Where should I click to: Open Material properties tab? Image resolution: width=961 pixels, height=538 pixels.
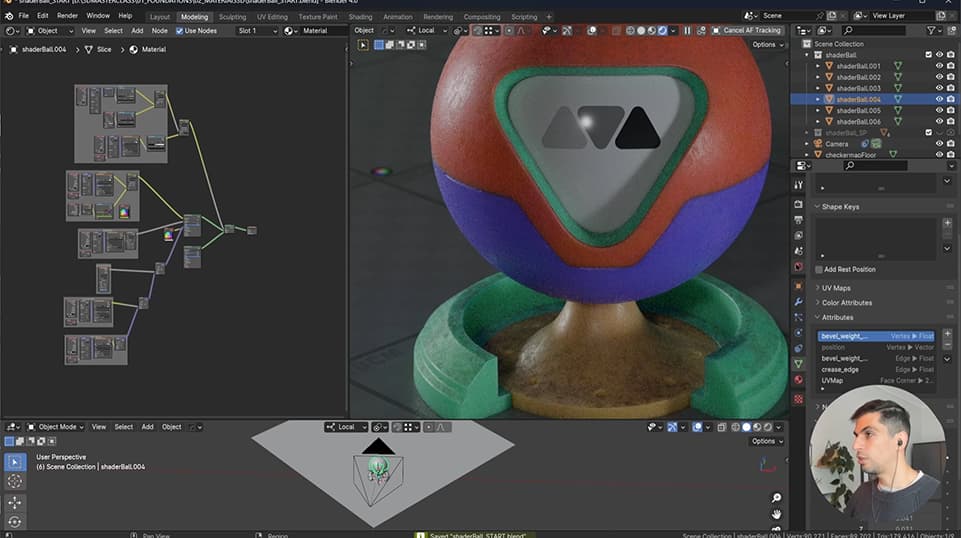(798, 379)
